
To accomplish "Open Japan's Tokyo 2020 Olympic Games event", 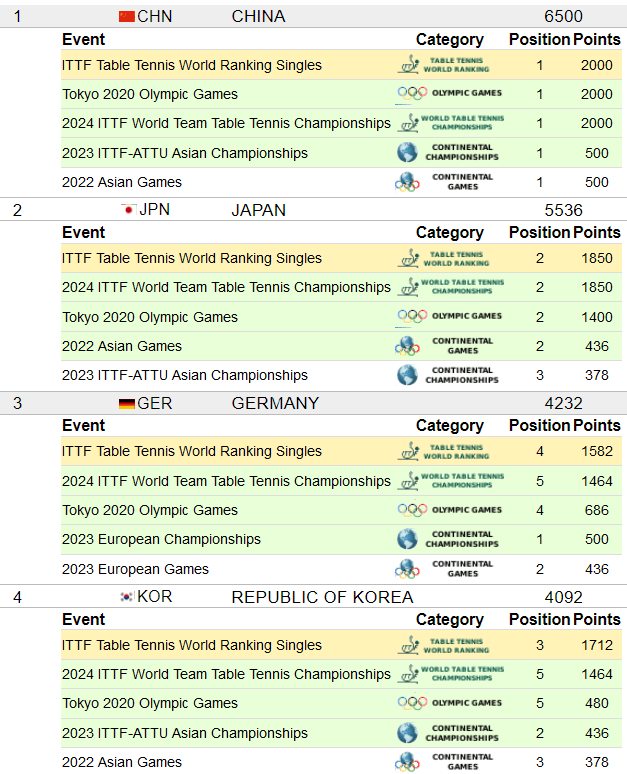I will point(150,317).
